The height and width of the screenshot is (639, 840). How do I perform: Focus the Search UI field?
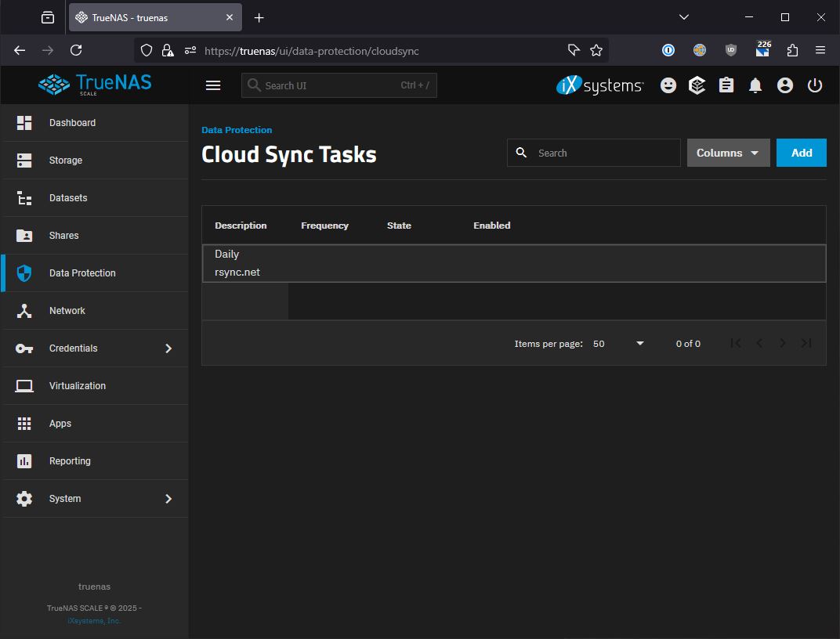click(x=339, y=85)
